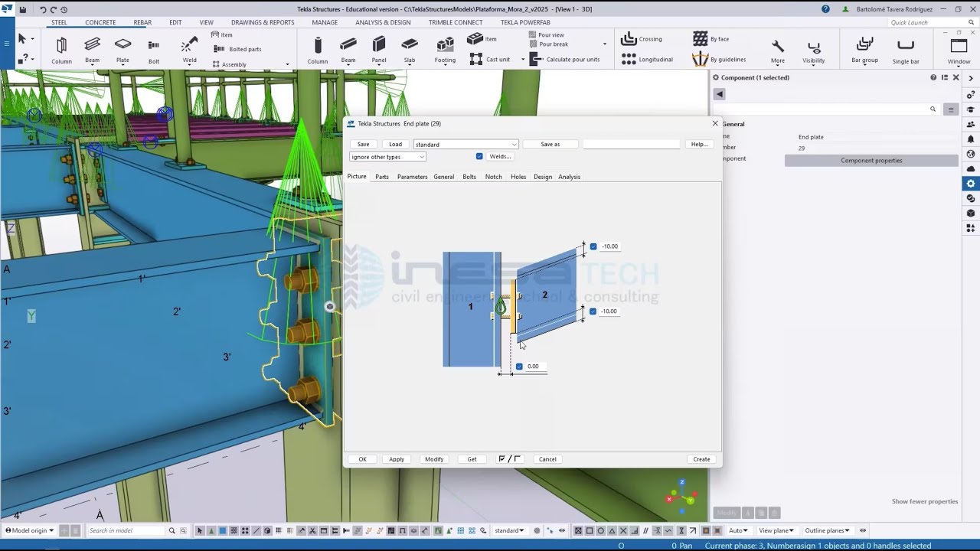Image resolution: width=980 pixels, height=551 pixels.
Task: Expand the Pour view dropdown arrow
Action: pyautogui.click(x=604, y=44)
